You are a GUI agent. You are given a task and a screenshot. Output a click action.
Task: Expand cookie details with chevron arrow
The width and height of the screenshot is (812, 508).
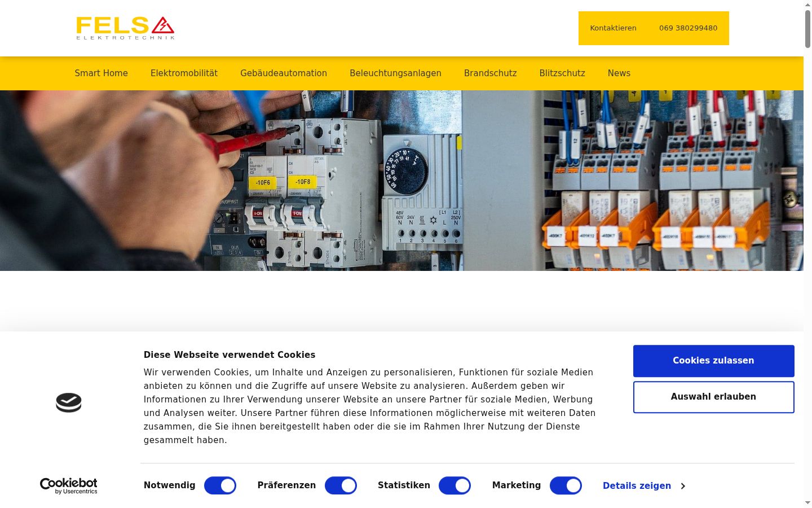pyautogui.click(x=683, y=486)
